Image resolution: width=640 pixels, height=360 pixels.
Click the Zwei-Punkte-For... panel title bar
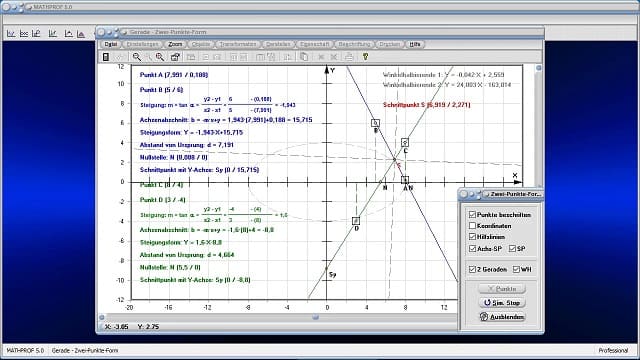501,194
